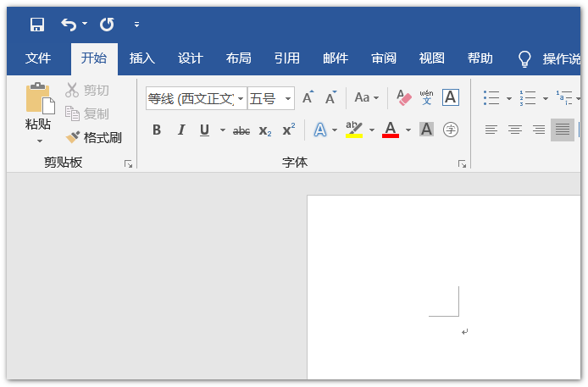Center paragraph text

coord(515,130)
